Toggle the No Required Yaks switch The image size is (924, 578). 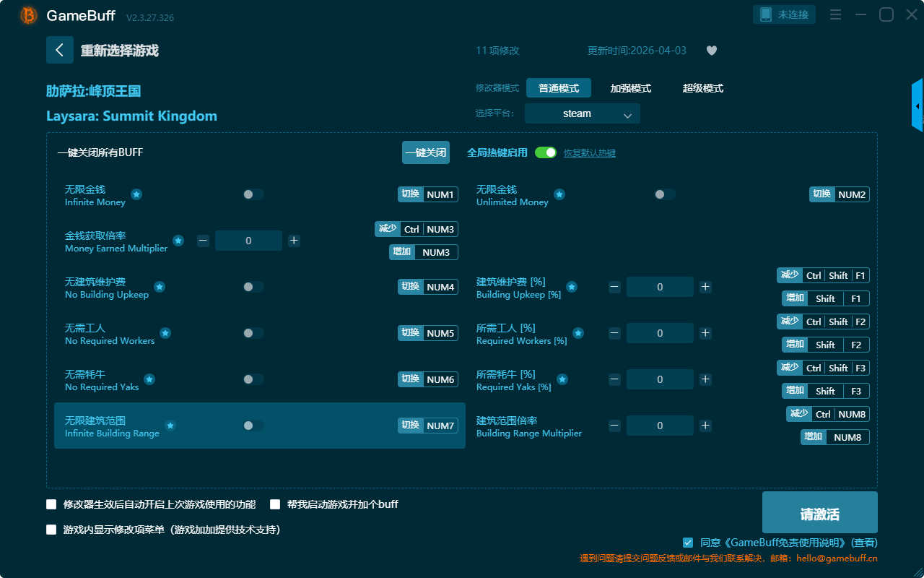pos(253,379)
